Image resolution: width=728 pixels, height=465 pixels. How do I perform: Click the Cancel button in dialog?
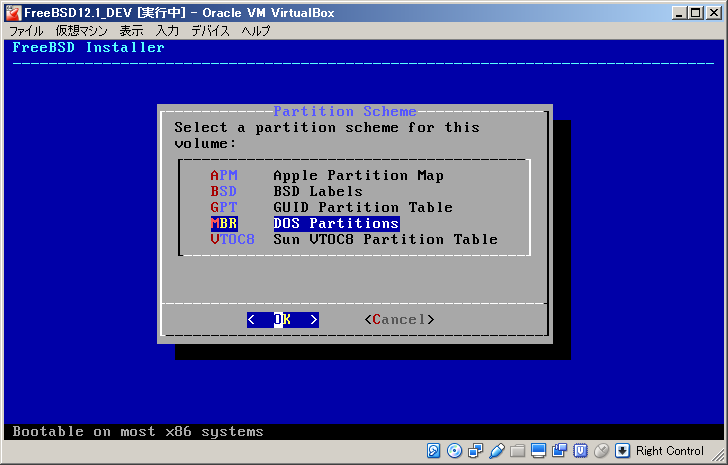click(399, 320)
